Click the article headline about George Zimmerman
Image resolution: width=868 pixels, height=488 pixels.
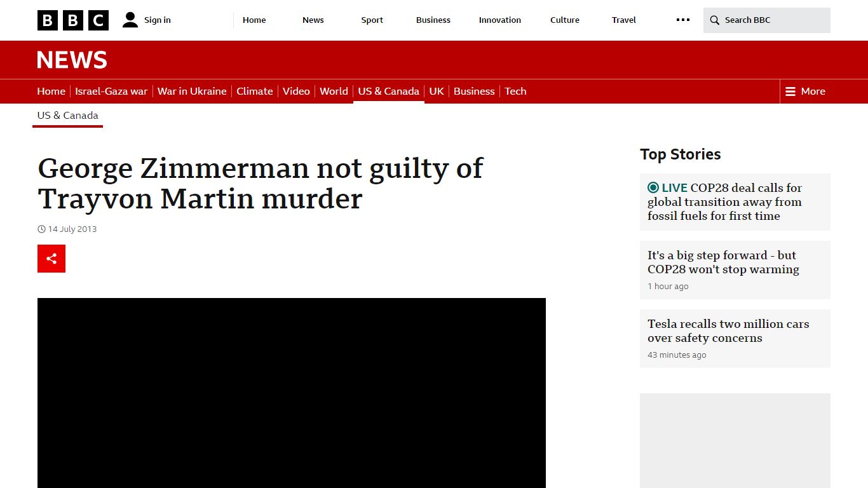click(261, 184)
